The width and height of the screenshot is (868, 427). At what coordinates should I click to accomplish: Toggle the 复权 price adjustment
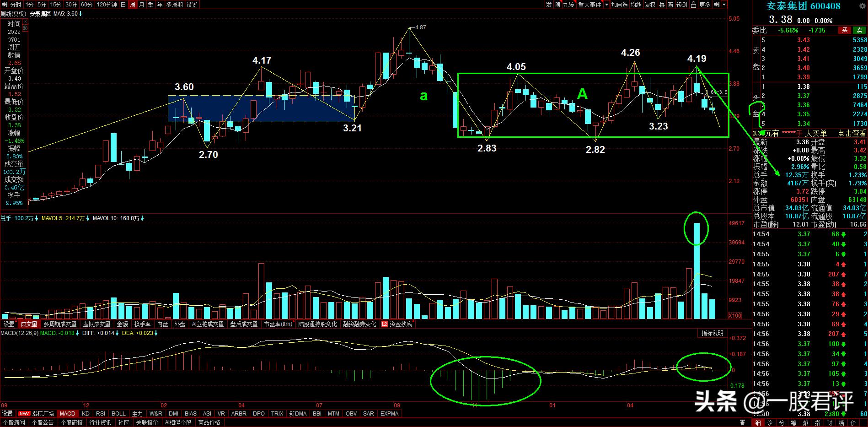coord(650,5)
